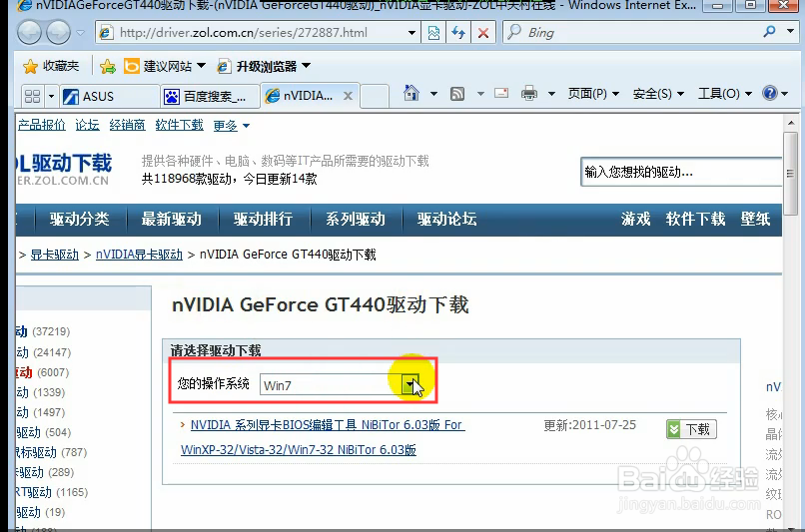Click the Help question mark icon
Image resolution: width=805 pixels, height=532 pixels.
pos(770,94)
